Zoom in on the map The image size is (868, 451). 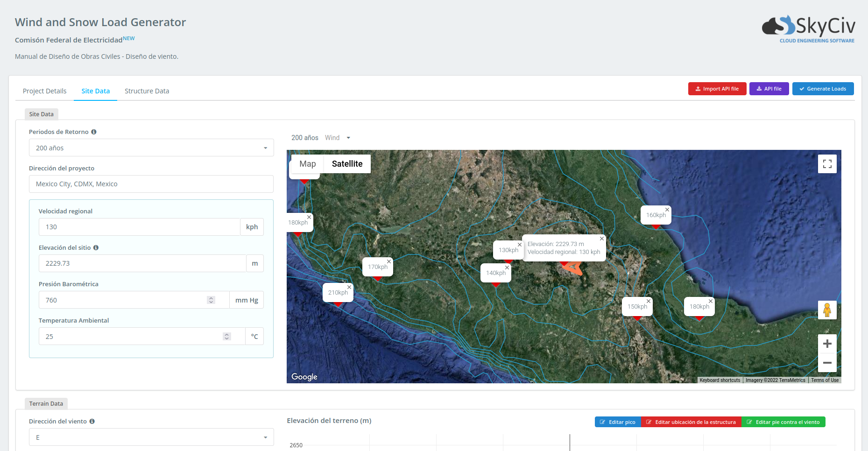(827, 344)
